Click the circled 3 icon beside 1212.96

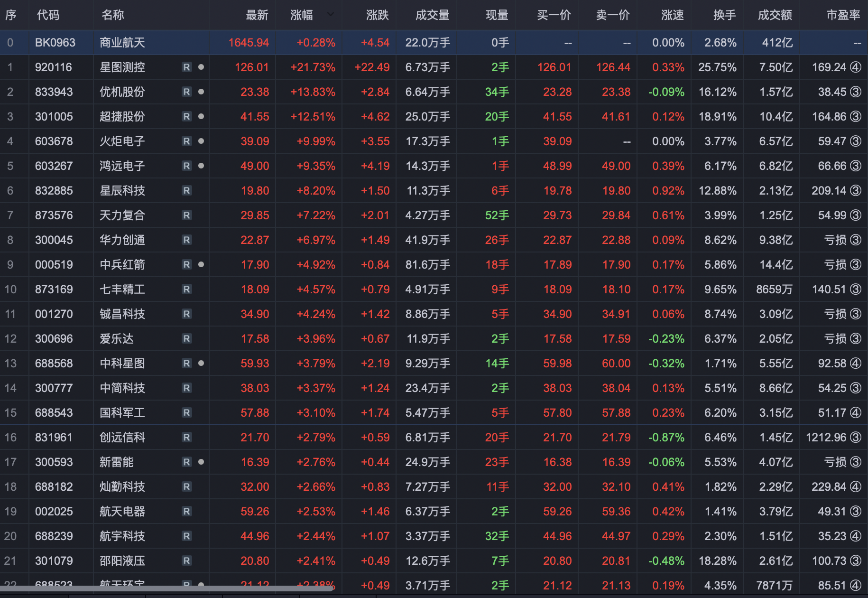click(x=856, y=438)
